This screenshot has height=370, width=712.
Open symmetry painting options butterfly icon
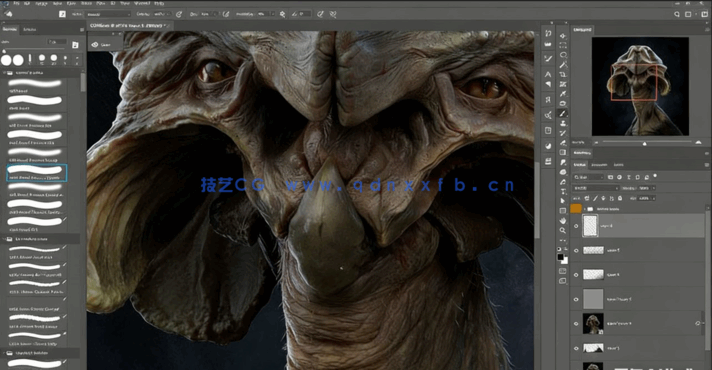point(333,14)
